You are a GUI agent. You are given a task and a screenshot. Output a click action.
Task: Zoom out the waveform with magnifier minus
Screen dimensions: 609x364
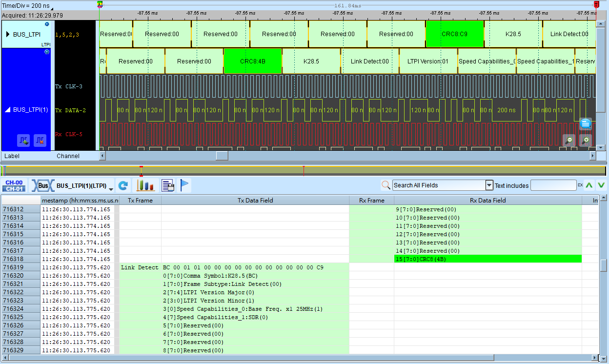pyautogui.click(x=569, y=141)
